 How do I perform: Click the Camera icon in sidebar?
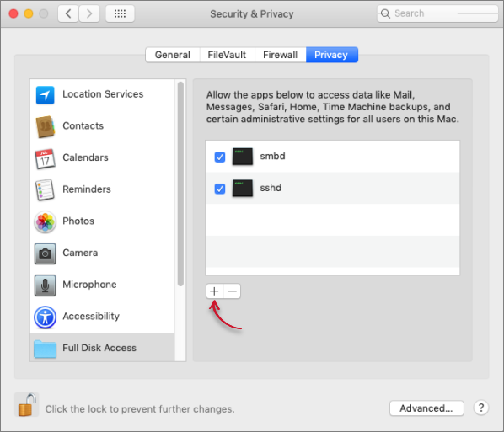45,253
